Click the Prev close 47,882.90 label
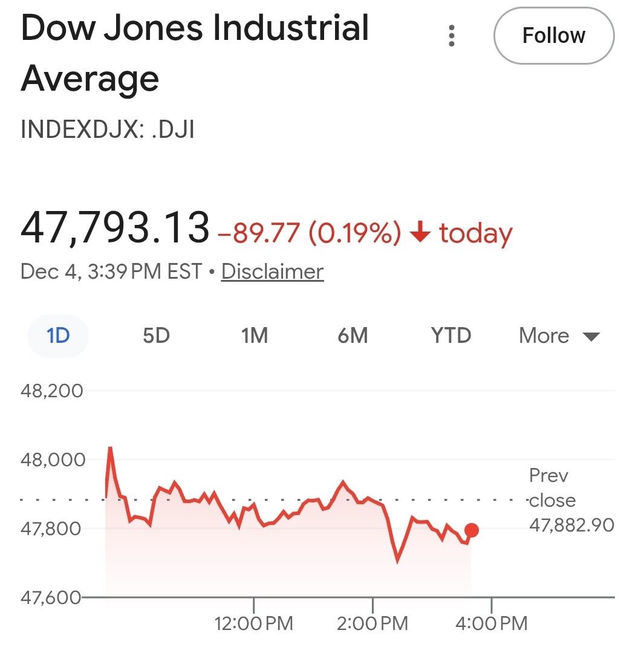Screen dimensions: 644x653 [571, 501]
